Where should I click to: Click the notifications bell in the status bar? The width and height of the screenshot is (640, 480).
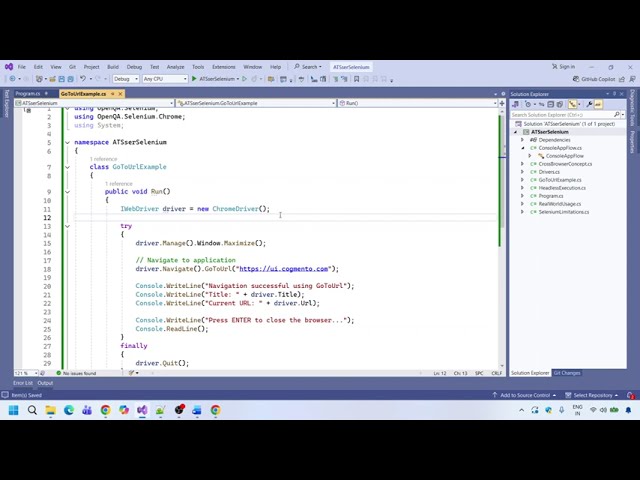[x=631, y=395]
